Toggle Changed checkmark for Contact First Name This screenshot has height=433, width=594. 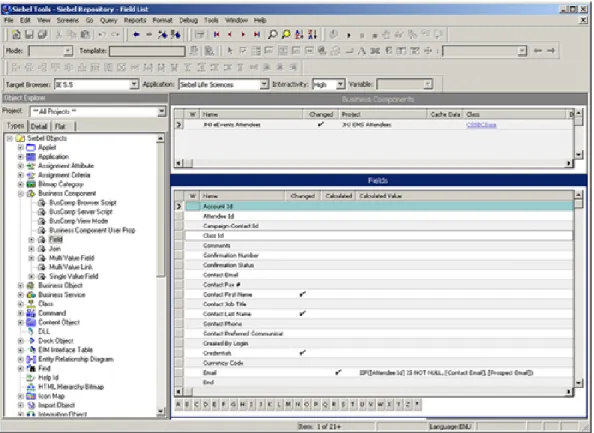tap(302, 294)
